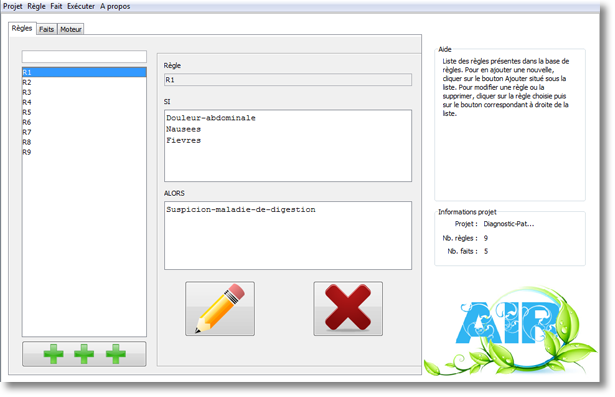Click inside the SI conditions text box
615x397 pixels.
click(x=288, y=146)
